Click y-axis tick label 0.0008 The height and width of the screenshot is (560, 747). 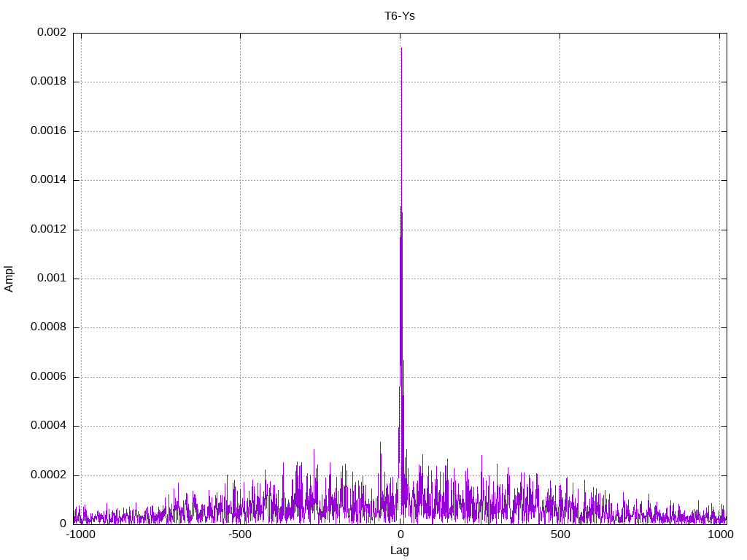point(48,327)
